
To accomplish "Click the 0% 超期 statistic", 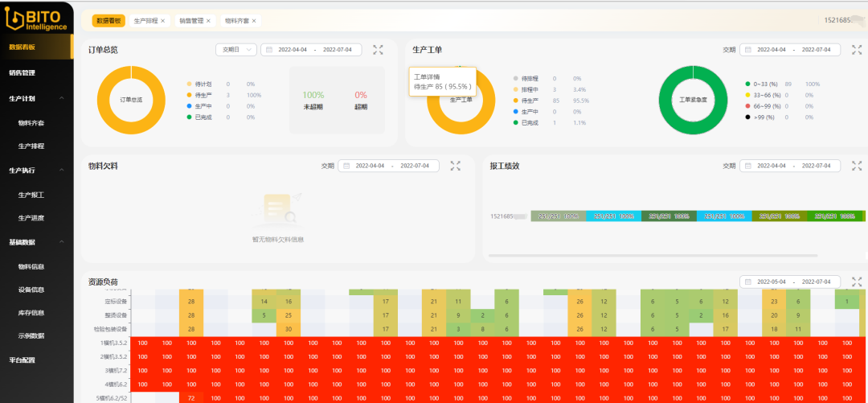I will click(x=361, y=101).
